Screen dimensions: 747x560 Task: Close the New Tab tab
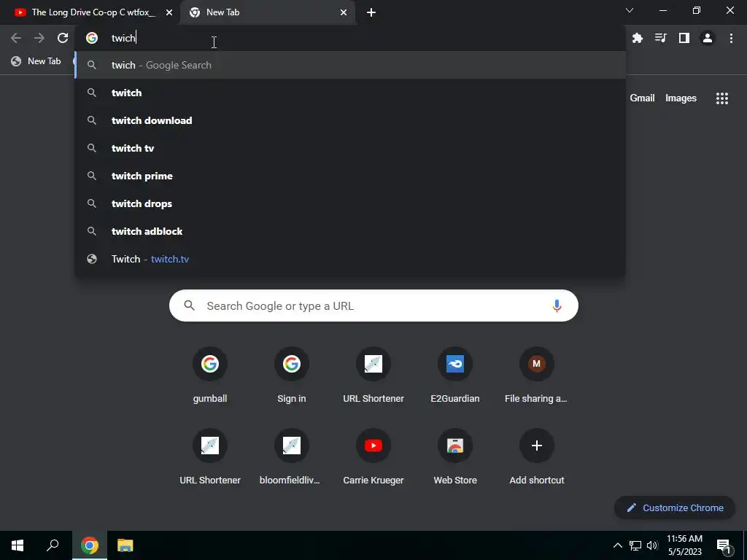coord(344,12)
